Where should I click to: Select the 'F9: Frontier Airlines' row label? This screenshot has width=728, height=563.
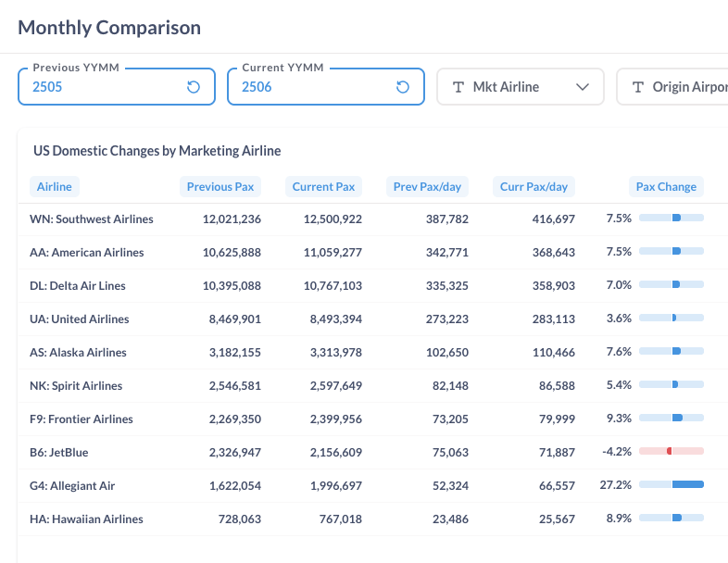82,419
